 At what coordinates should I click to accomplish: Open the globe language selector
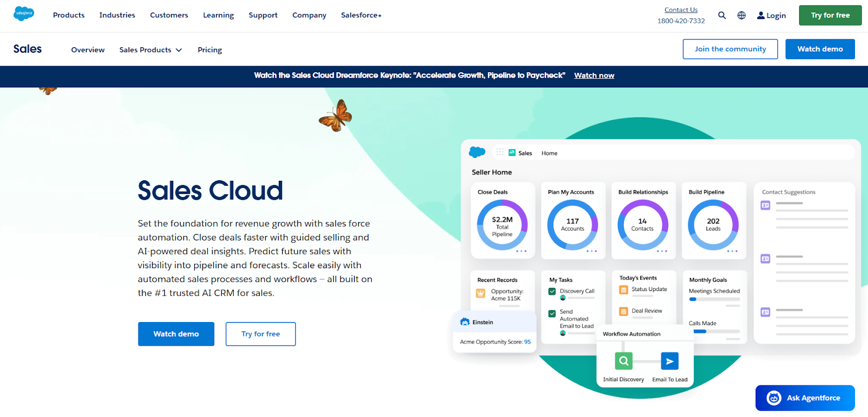[x=742, y=15]
